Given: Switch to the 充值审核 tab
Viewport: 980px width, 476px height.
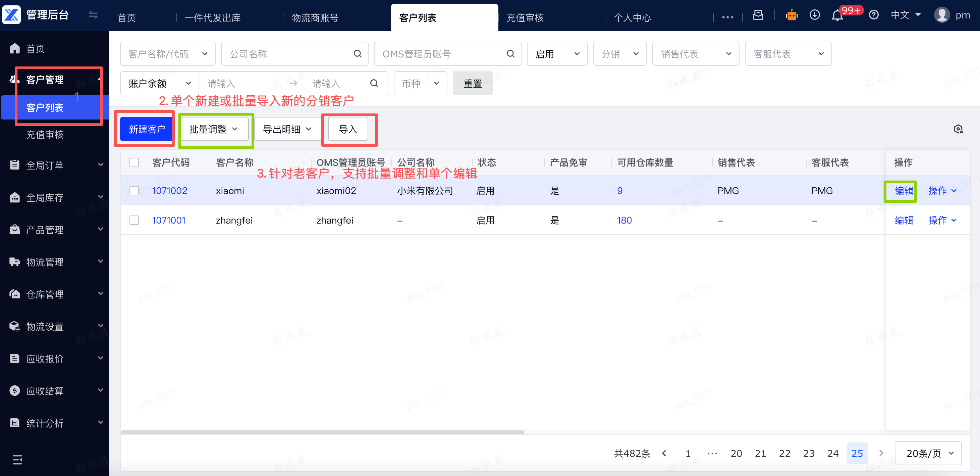Looking at the screenshot, I should coord(525,18).
